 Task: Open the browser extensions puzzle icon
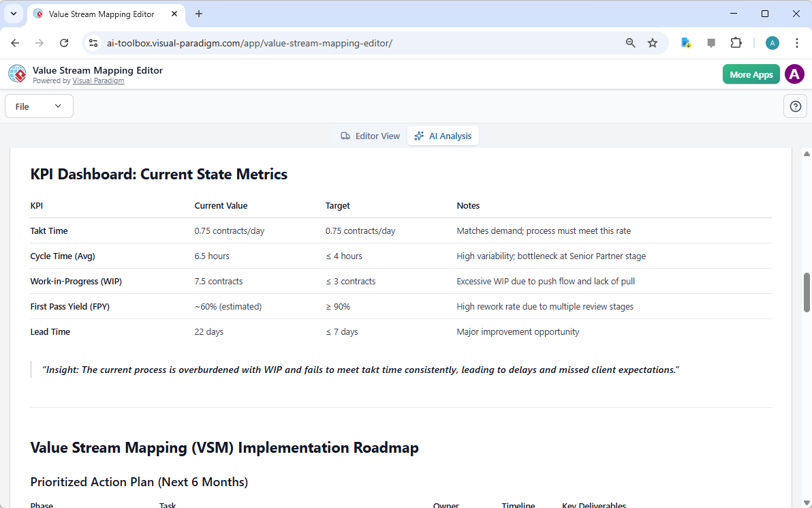coord(736,42)
